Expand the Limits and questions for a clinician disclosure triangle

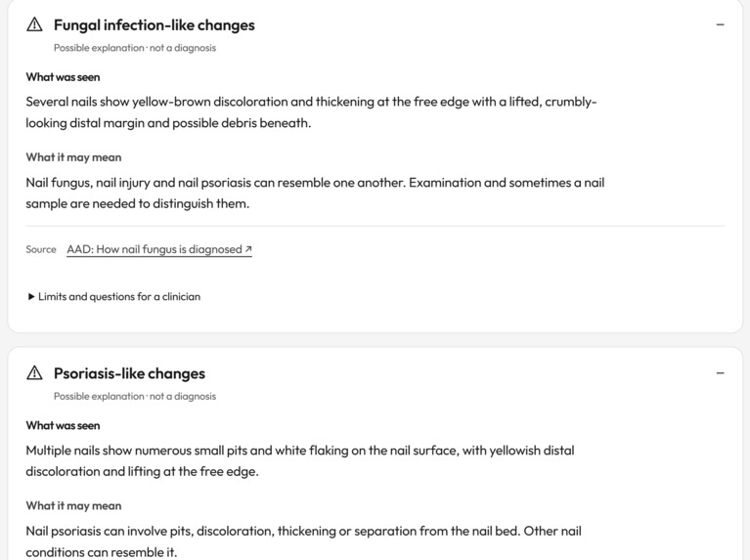[x=31, y=296]
